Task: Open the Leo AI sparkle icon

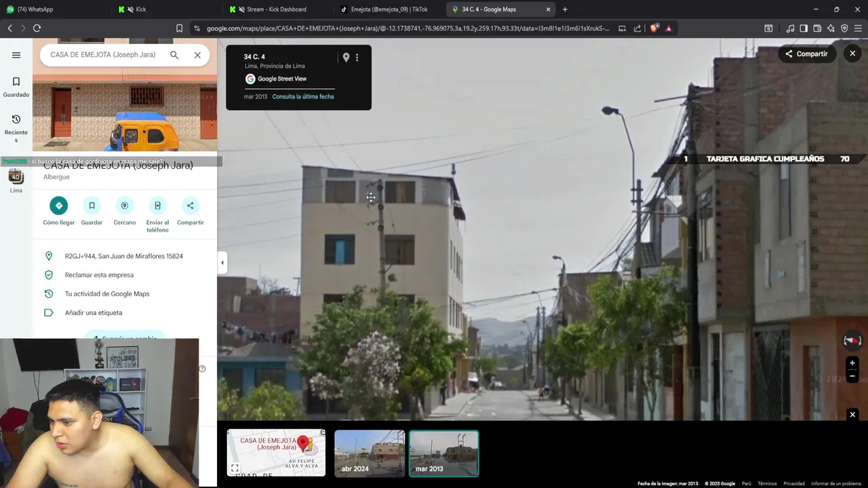Action: (x=831, y=28)
